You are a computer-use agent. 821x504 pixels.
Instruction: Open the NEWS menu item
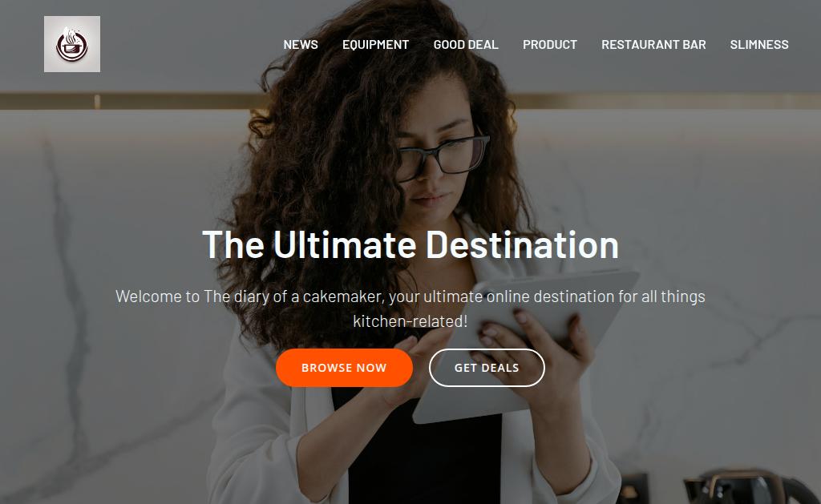(301, 45)
